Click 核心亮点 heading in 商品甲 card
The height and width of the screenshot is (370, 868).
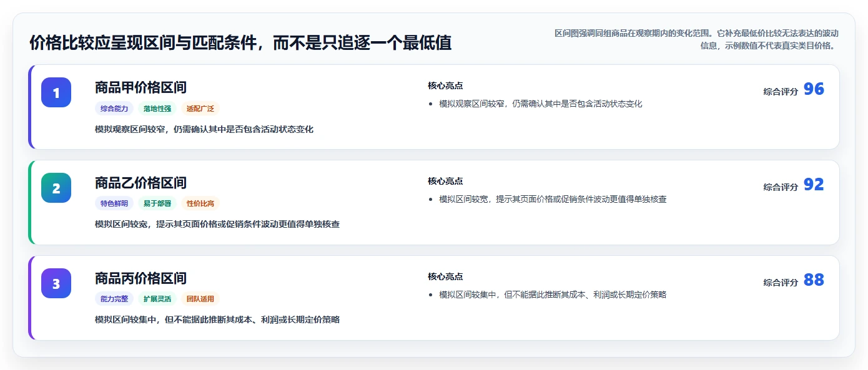point(445,86)
